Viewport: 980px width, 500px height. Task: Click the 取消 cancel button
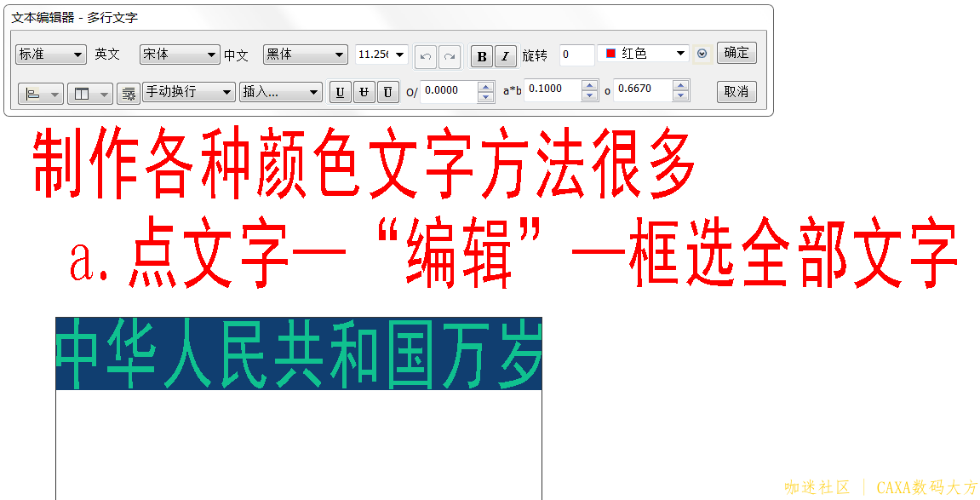(736, 92)
